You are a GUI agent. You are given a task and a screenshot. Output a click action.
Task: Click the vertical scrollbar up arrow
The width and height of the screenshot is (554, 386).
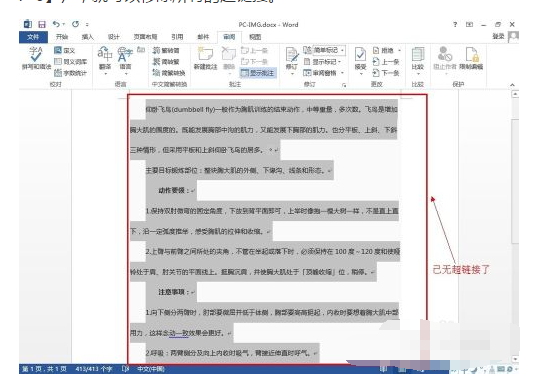(x=515, y=94)
